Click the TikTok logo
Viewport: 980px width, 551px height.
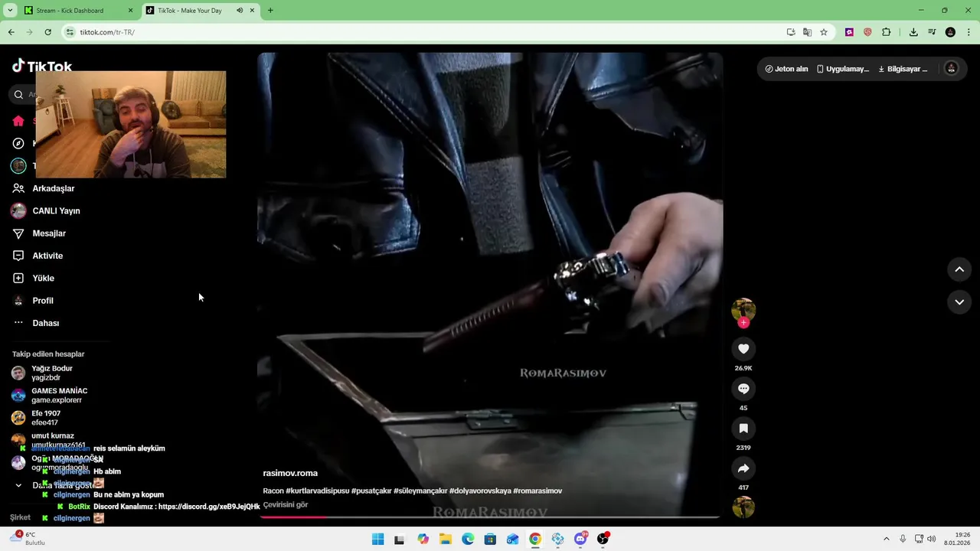click(42, 66)
